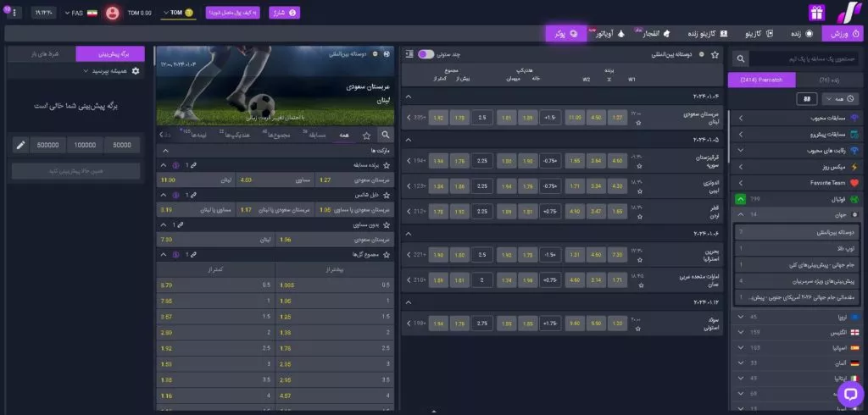Click the purple charge deposit button

(283, 13)
